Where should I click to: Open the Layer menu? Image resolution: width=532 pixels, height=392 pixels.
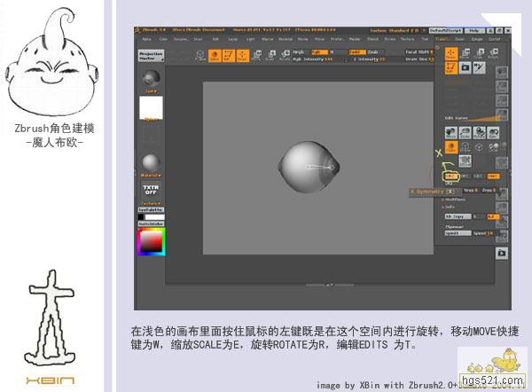[232, 39]
